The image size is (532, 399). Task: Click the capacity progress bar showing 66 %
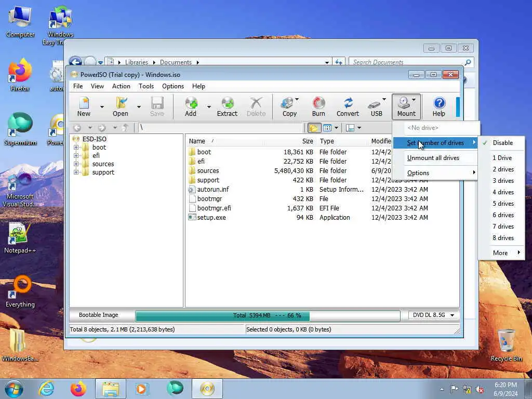point(268,315)
